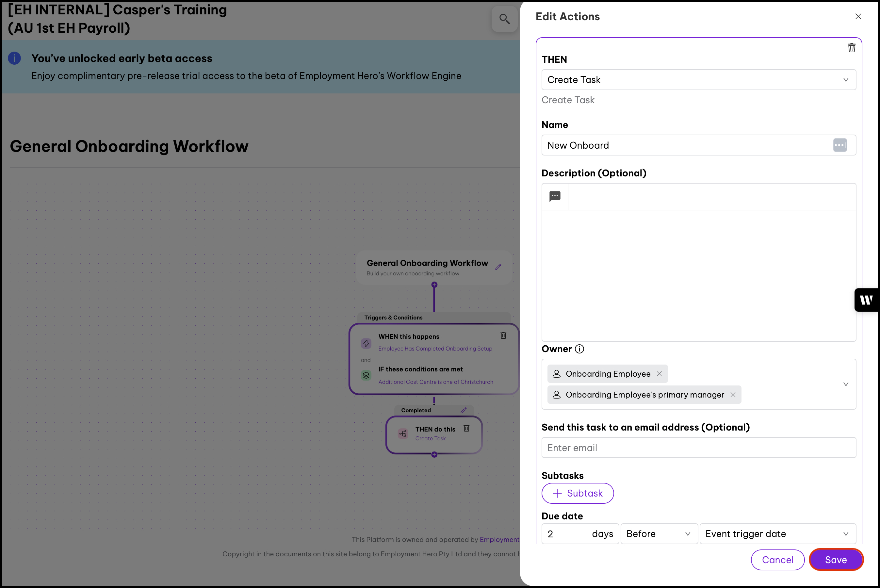Viewport: 880px width, 588px height.
Task: Click the description toolbar variable icon
Action: [x=555, y=196]
